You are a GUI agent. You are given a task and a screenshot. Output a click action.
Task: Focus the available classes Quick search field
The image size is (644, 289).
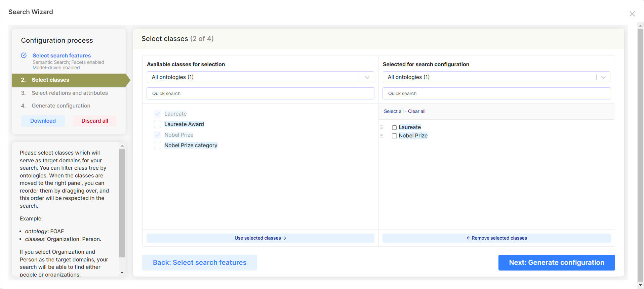pyautogui.click(x=260, y=93)
